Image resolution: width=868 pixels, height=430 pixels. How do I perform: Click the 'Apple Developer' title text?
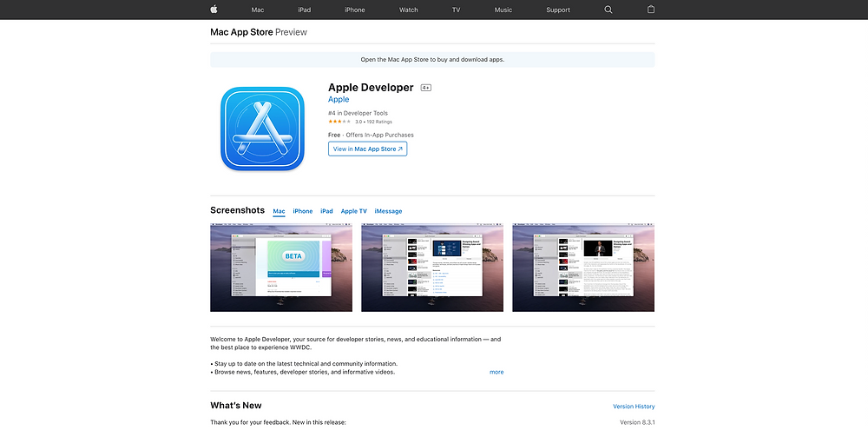point(371,88)
